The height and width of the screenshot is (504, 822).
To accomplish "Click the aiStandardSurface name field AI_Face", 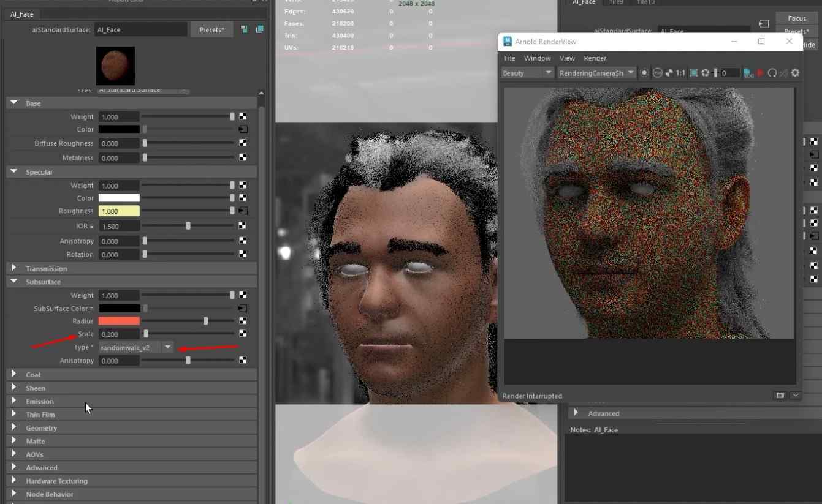I will (141, 29).
